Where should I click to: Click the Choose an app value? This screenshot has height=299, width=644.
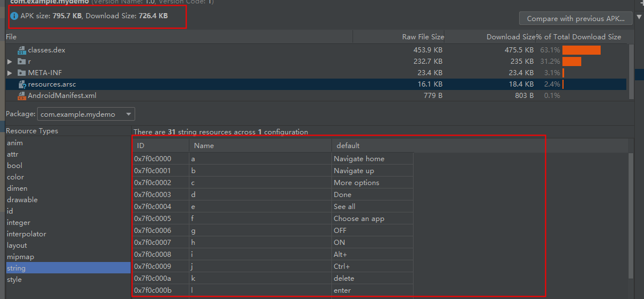click(359, 219)
